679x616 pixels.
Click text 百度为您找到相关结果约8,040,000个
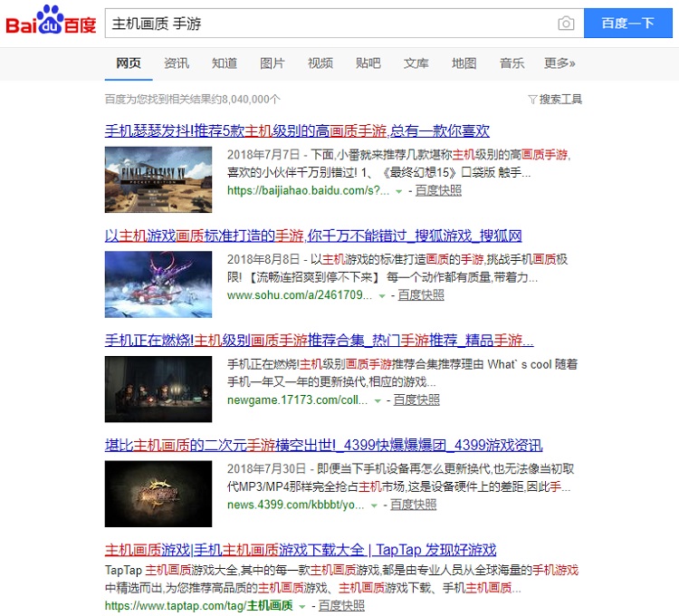pos(193,100)
